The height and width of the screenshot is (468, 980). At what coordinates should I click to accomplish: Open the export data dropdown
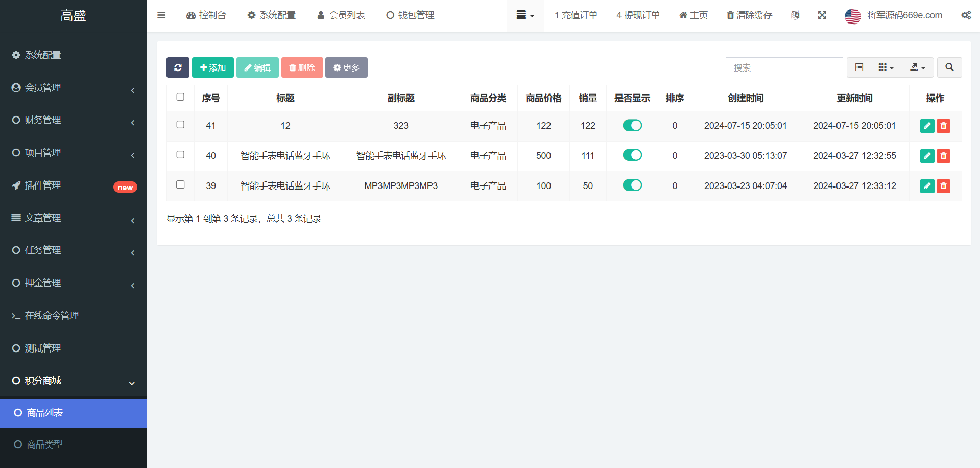(918, 67)
